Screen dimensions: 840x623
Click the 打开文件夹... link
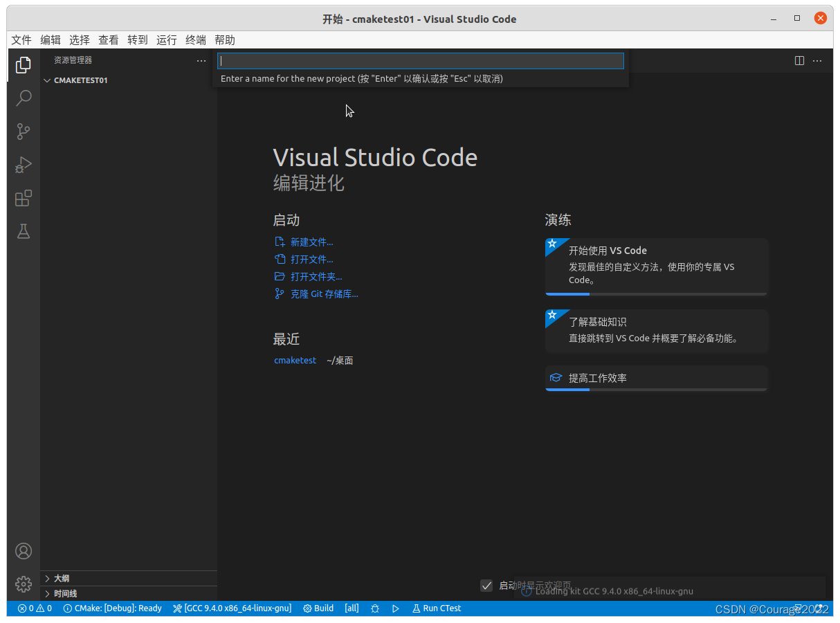[x=309, y=277]
